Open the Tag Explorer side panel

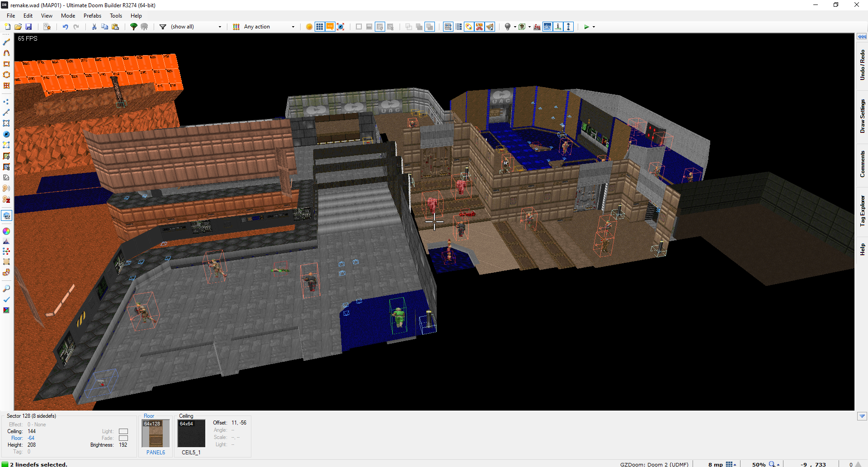click(x=862, y=211)
